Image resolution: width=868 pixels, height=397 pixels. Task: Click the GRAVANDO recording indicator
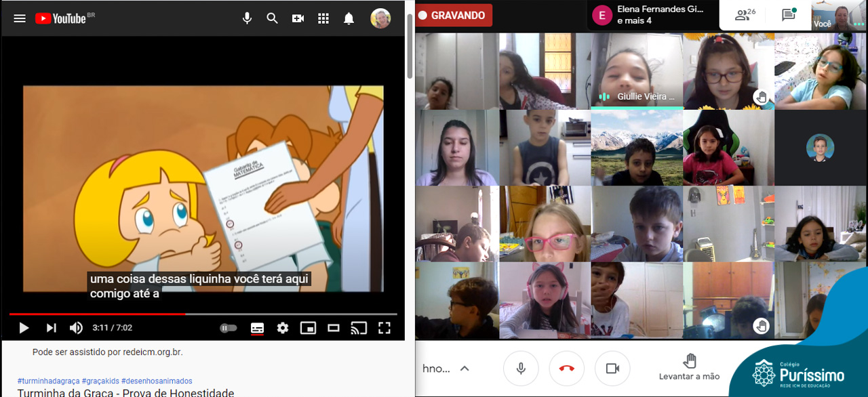point(454,16)
